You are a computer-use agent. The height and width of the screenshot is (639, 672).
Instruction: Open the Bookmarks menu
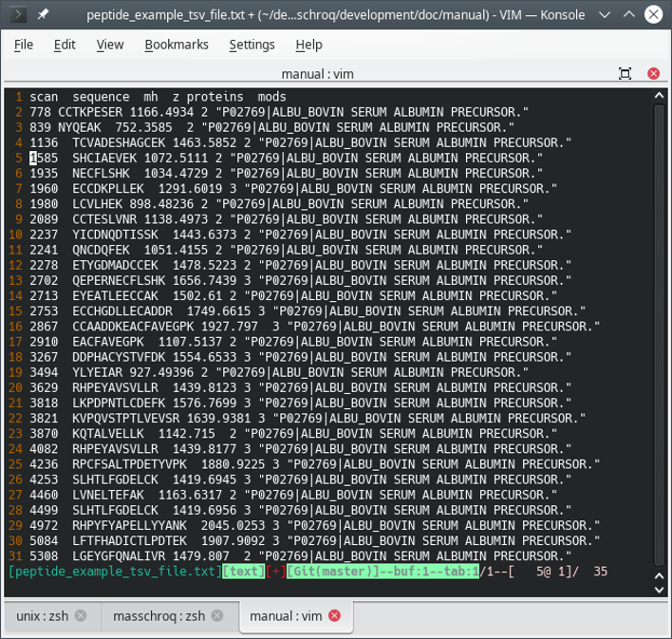176,45
